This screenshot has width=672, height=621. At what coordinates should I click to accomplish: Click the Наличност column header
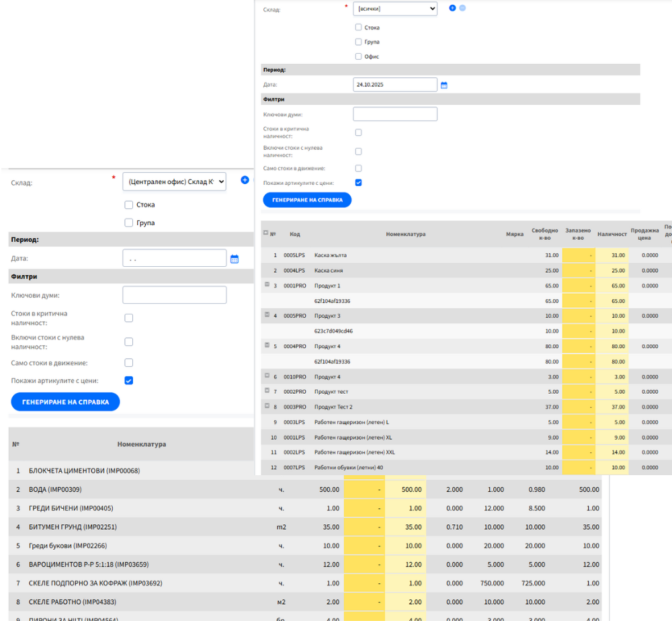pyautogui.click(x=612, y=234)
